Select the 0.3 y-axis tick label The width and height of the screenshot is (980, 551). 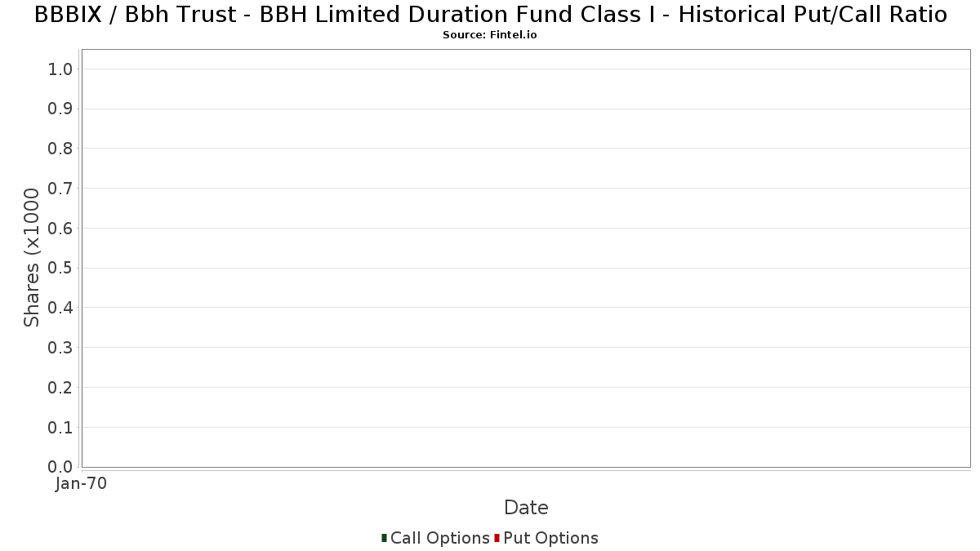point(61,348)
